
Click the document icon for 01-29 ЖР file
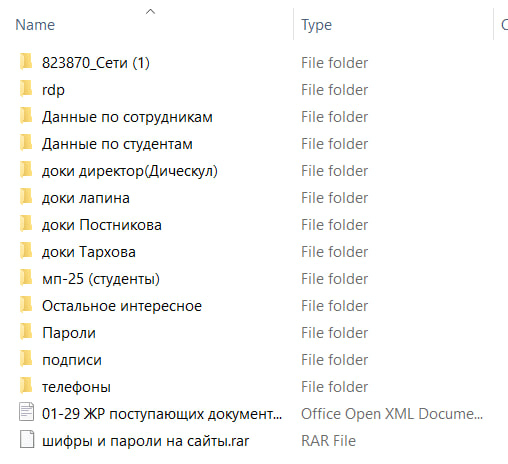coord(26,412)
